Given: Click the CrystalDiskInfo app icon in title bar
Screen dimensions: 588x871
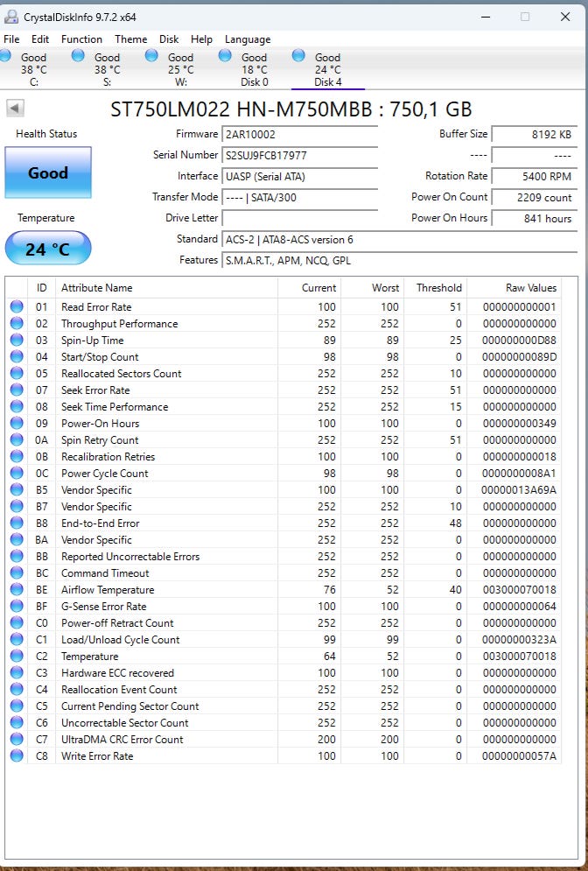Looking at the screenshot, I should (11, 17).
